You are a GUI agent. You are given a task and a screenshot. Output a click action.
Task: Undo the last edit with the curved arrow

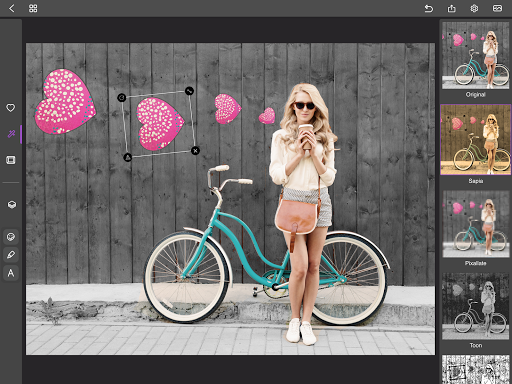point(429,8)
